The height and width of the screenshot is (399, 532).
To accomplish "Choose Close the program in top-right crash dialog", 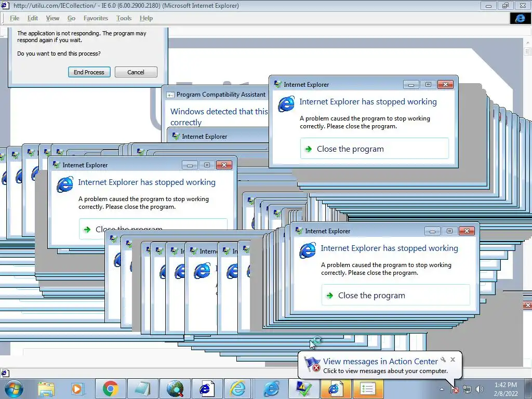I will click(x=375, y=149).
